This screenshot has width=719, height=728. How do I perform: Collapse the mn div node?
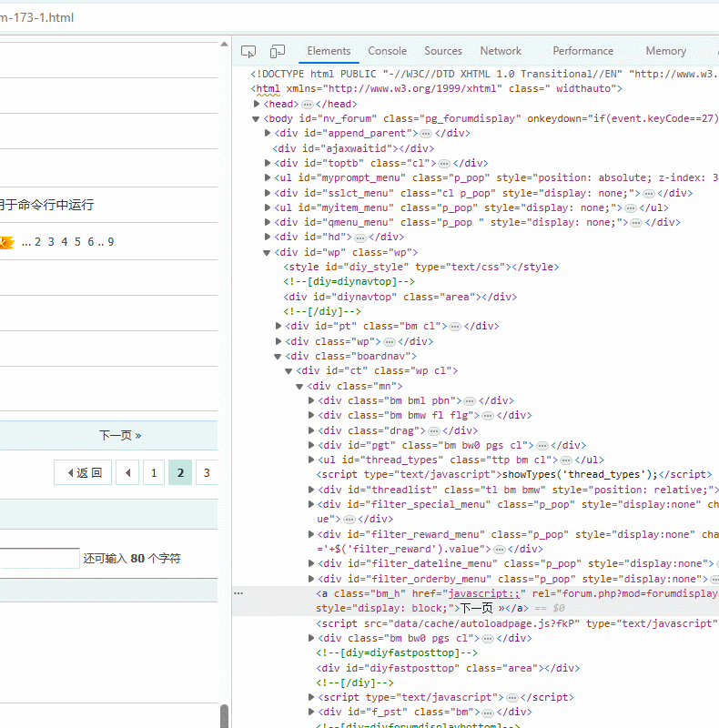point(299,386)
